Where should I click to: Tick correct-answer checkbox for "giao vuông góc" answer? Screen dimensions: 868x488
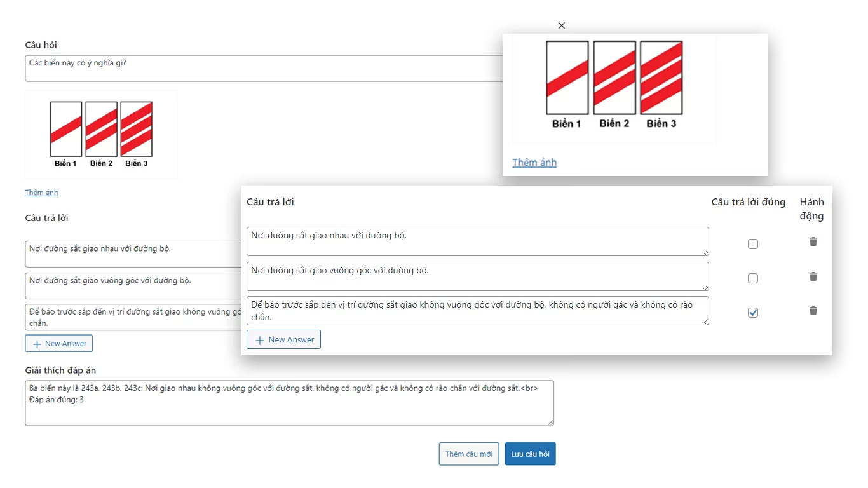point(753,278)
